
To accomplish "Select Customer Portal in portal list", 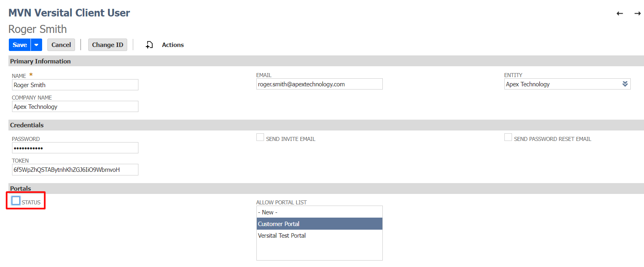I will coord(319,224).
